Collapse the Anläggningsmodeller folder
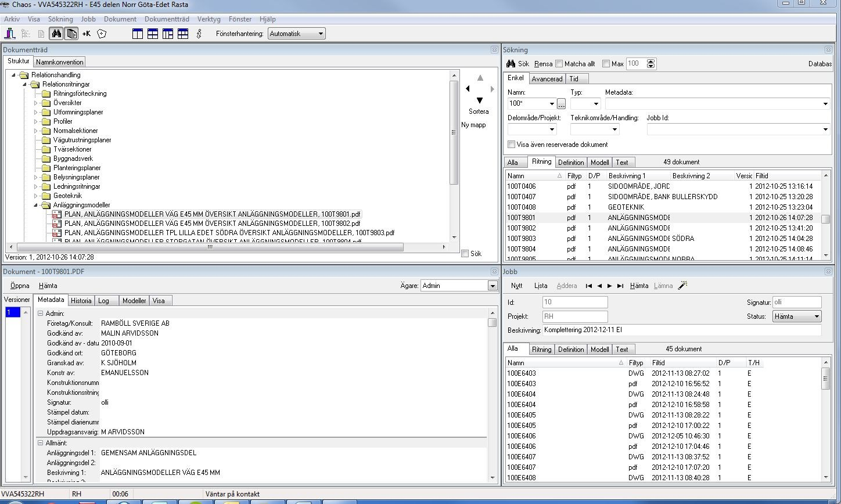This screenshot has height=504, width=841. point(35,205)
